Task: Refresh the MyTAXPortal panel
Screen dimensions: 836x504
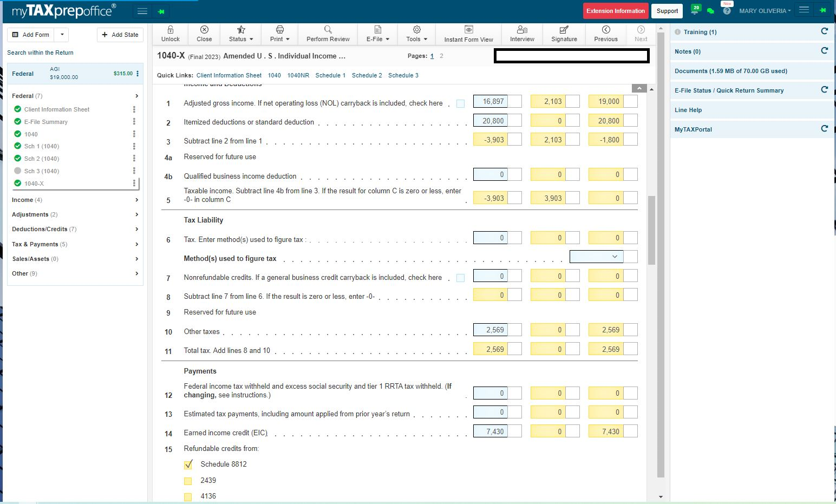Action: [x=824, y=129]
